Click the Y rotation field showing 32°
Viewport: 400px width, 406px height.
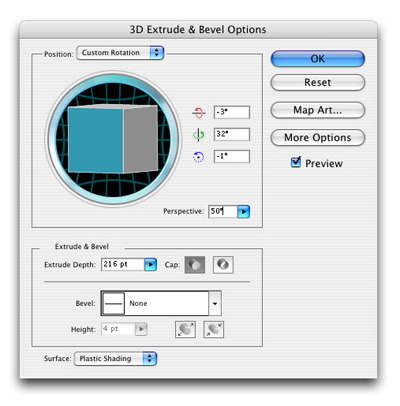(x=232, y=134)
